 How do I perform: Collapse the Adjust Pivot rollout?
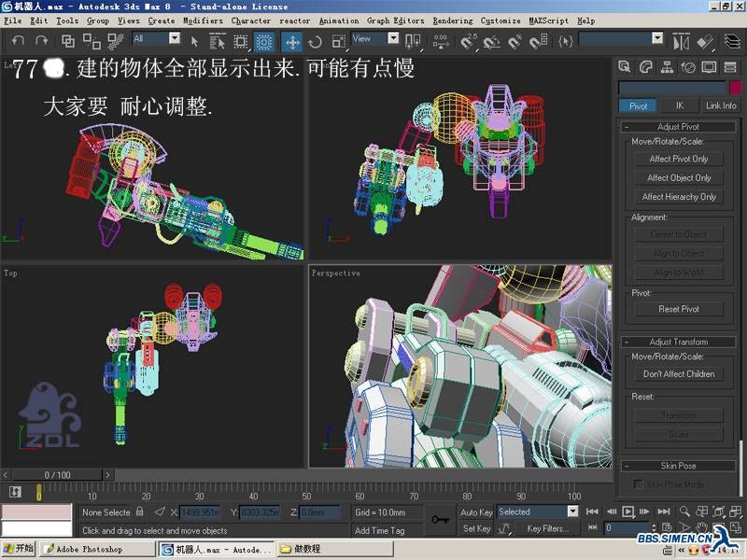pos(679,127)
